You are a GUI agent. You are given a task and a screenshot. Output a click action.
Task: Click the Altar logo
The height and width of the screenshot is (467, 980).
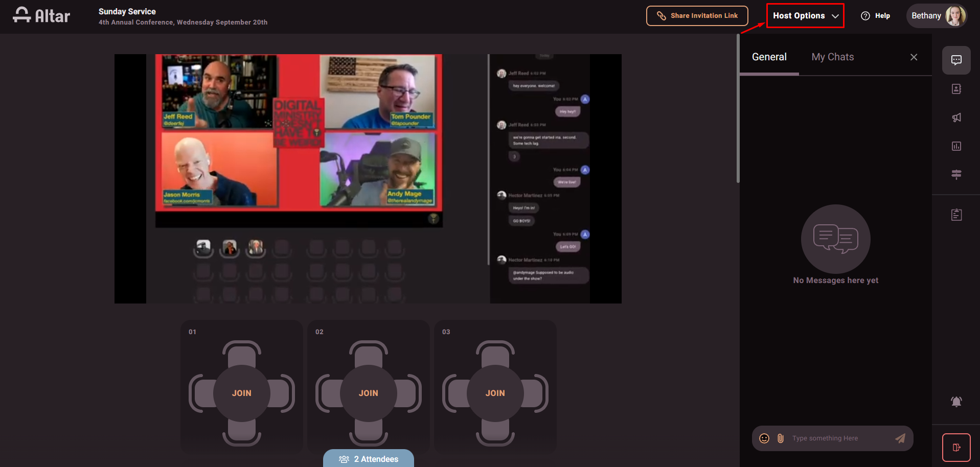click(x=41, y=15)
